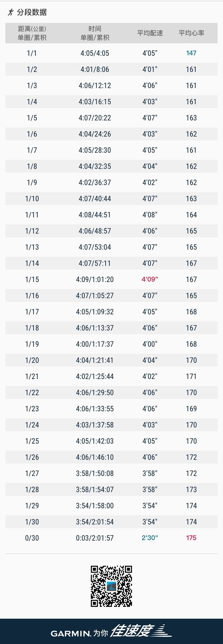The height and width of the screenshot is (644, 223).
Task: Click the 佳速度 slogan graphic
Action: click(x=141, y=631)
